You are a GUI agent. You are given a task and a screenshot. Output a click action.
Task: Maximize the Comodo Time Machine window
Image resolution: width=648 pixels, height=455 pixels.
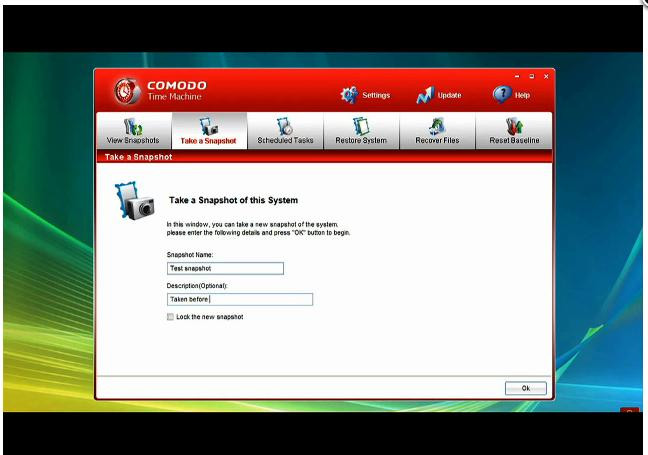coord(531,76)
